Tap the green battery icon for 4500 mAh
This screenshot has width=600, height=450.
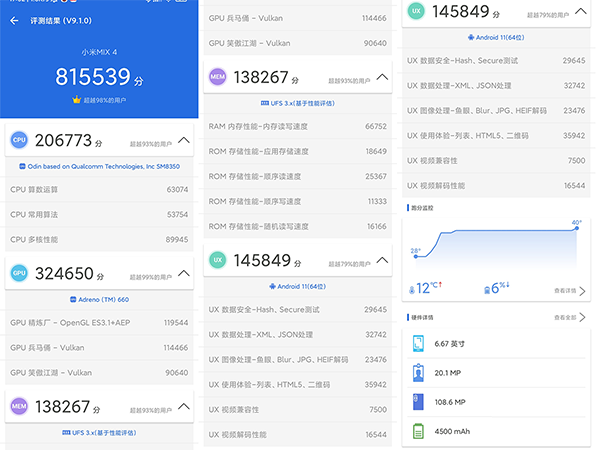(418, 434)
